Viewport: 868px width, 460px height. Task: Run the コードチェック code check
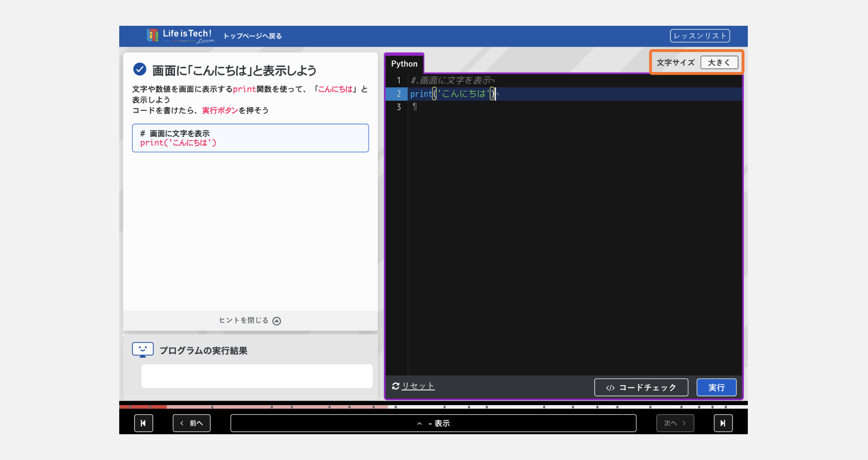641,387
